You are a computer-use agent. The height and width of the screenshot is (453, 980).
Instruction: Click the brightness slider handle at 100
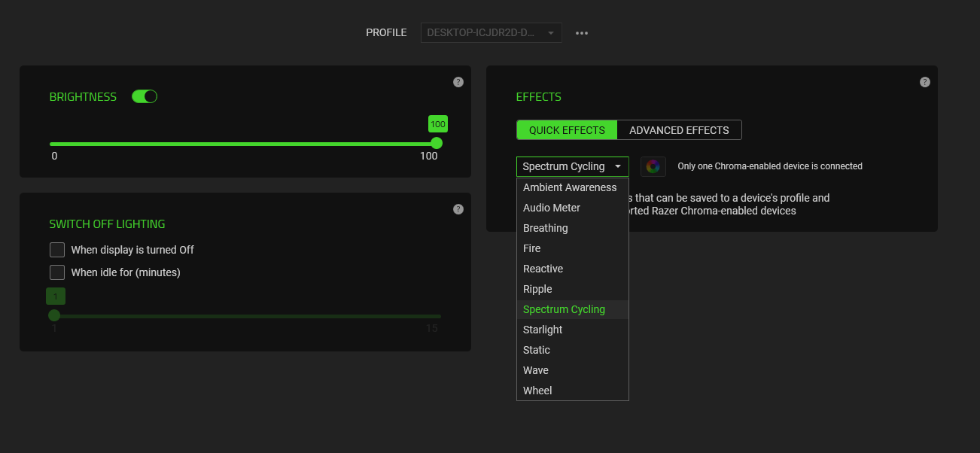click(x=437, y=143)
